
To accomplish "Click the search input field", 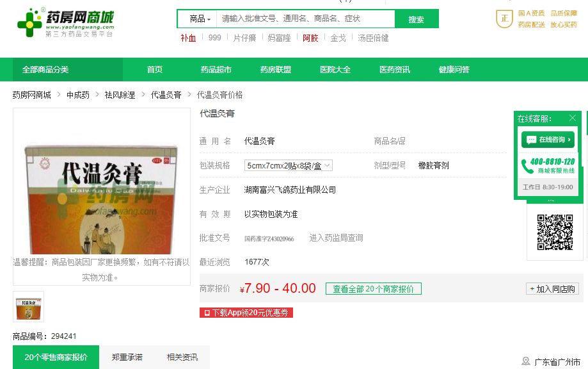I will click(x=306, y=19).
